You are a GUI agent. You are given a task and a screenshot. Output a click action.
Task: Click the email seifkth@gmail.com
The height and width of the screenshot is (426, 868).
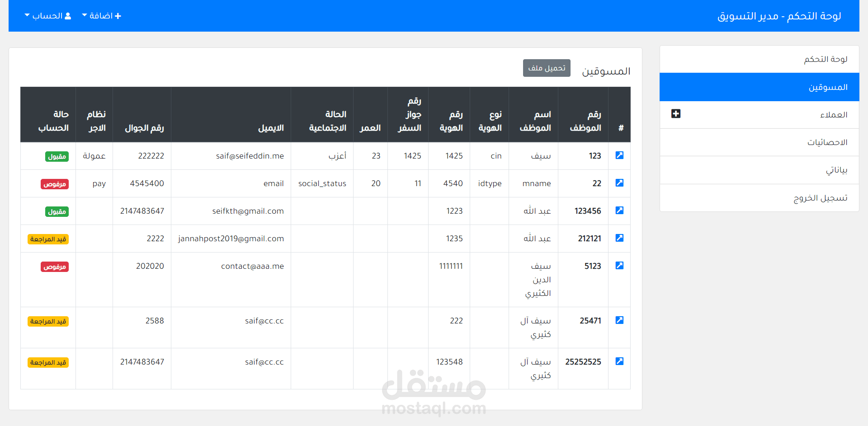(x=248, y=211)
